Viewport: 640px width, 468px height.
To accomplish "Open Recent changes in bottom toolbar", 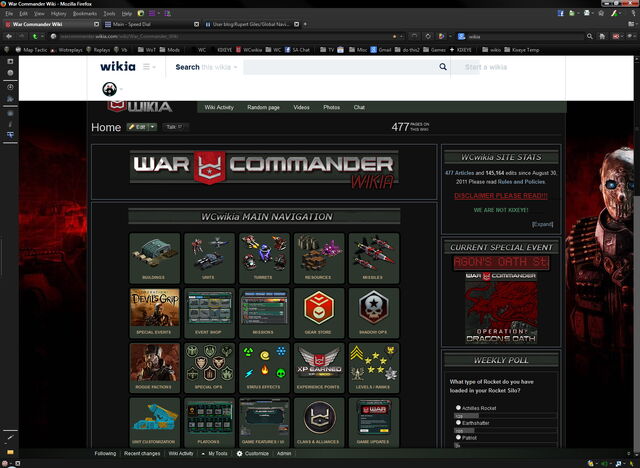I will pyautogui.click(x=142, y=453).
